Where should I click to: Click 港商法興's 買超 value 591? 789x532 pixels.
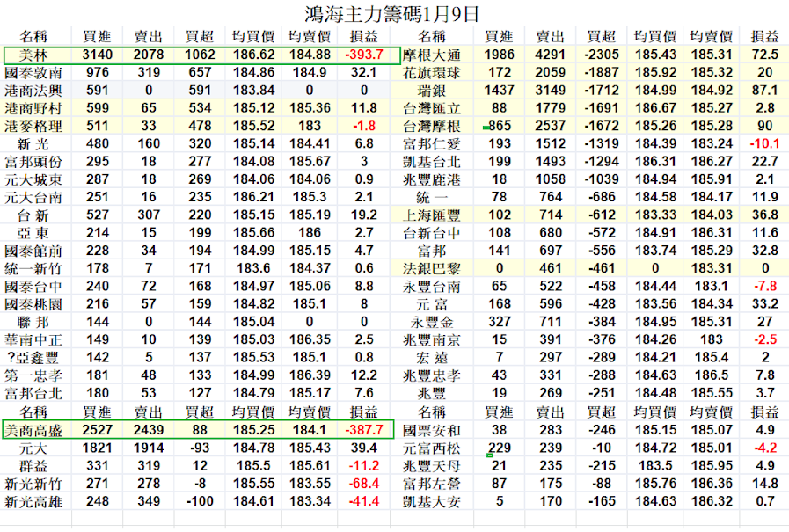200,90
